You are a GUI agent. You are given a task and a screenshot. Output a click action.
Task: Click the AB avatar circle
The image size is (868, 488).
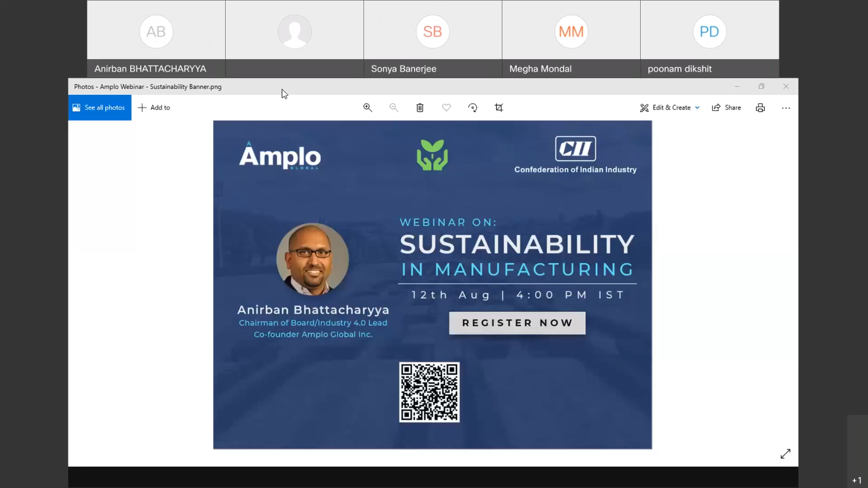[156, 31]
